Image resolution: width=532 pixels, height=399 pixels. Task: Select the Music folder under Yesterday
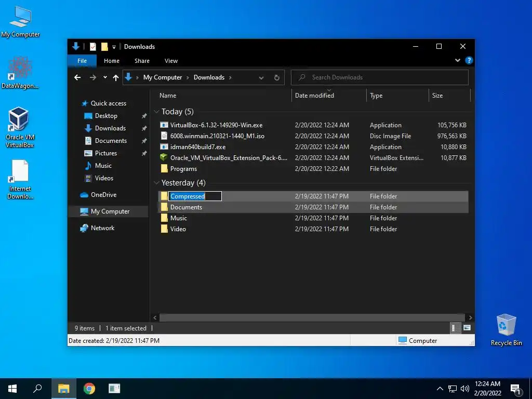point(313,218)
